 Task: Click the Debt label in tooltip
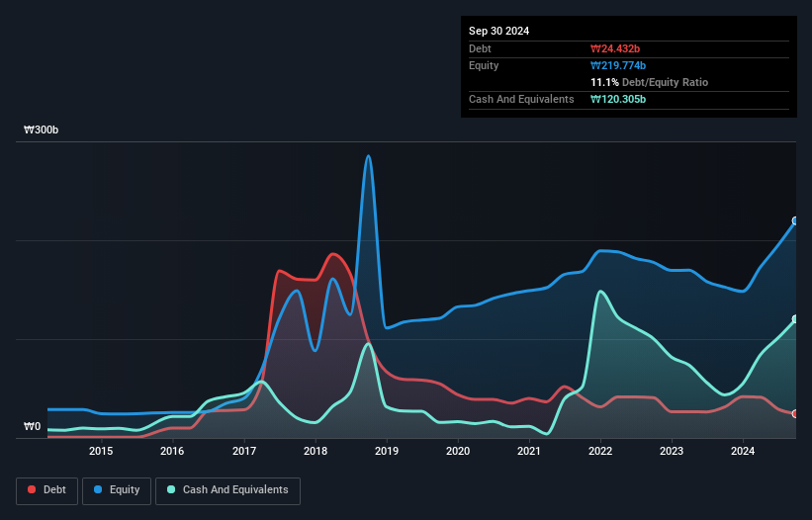480,48
